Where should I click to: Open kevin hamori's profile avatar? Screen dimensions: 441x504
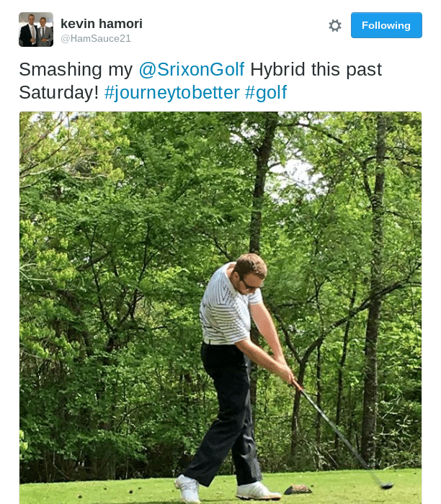pyautogui.click(x=36, y=30)
